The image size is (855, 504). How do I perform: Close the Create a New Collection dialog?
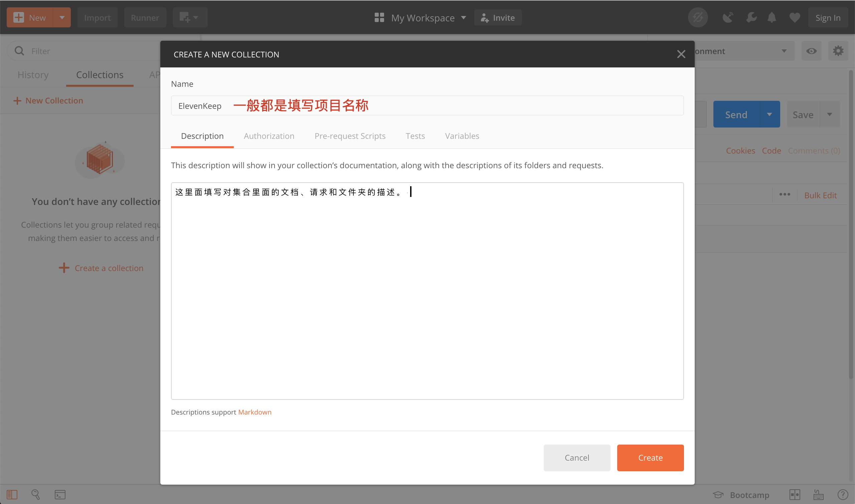(681, 54)
